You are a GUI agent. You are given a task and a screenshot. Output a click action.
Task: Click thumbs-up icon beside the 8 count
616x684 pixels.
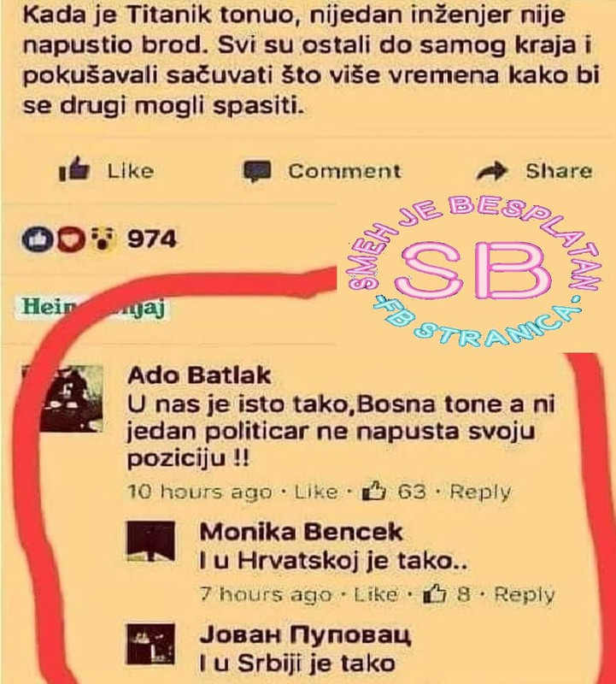435,594
